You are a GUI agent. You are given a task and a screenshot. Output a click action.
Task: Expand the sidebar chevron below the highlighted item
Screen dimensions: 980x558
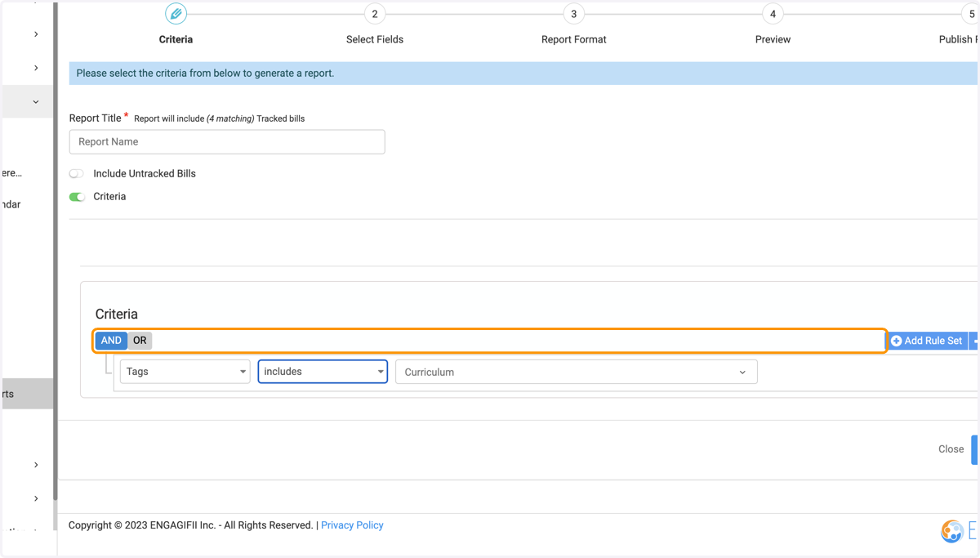pyautogui.click(x=36, y=465)
